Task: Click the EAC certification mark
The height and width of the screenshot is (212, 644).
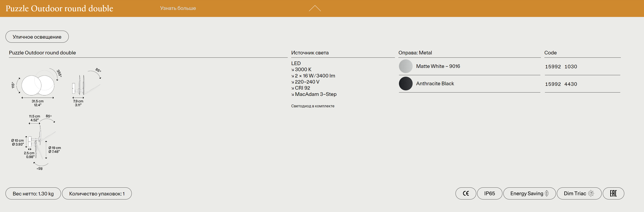Action: (613, 194)
